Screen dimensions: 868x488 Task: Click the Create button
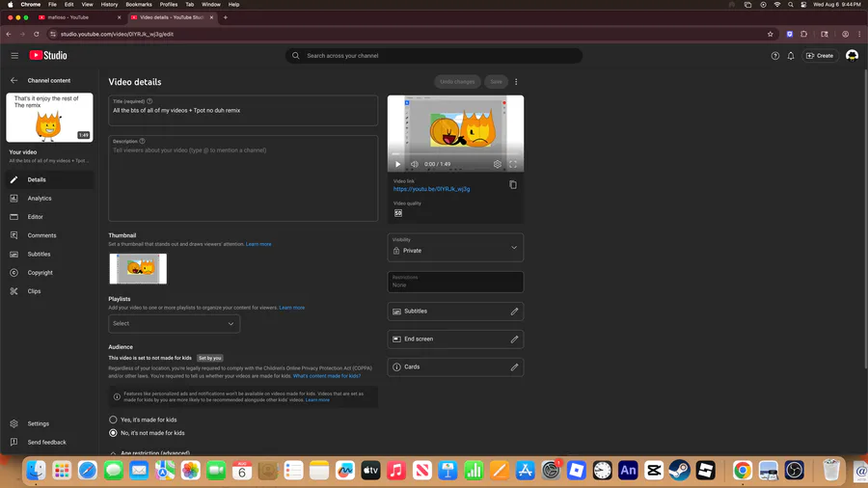pyautogui.click(x=820, y=56)
